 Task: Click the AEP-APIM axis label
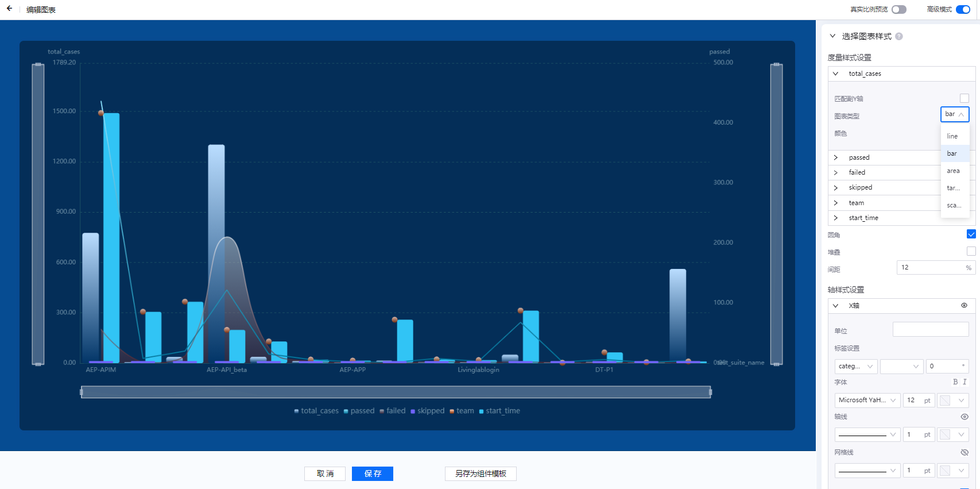click(x=101, y=369)
